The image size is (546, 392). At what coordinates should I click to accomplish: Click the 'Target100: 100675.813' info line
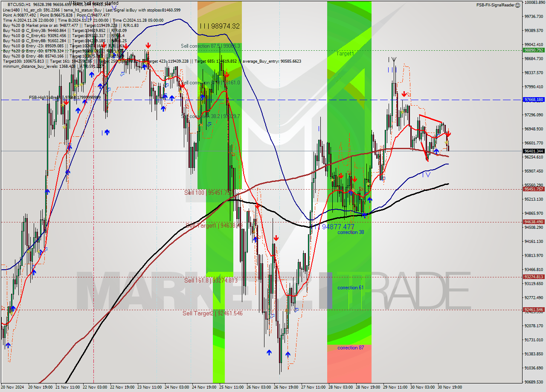tap(152, 61)
